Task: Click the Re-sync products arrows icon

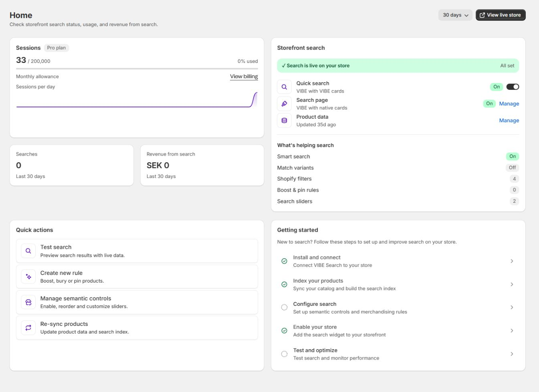Action: click(28, 328)
